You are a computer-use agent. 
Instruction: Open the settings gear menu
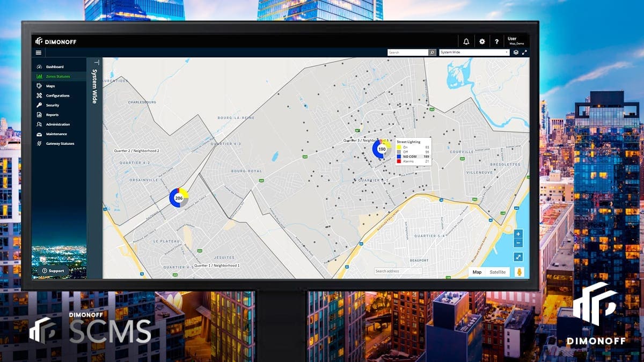point(482,41)
